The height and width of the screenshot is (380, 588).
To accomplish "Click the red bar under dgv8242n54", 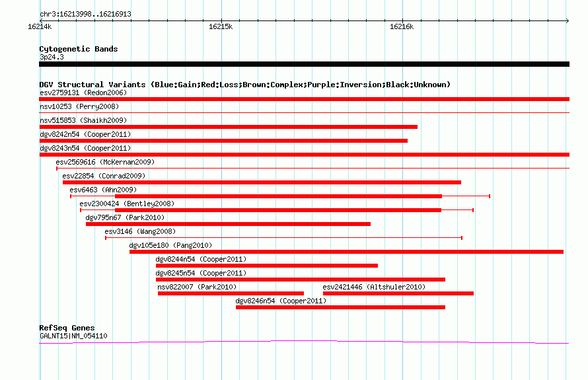I will (x=223, y=141).
